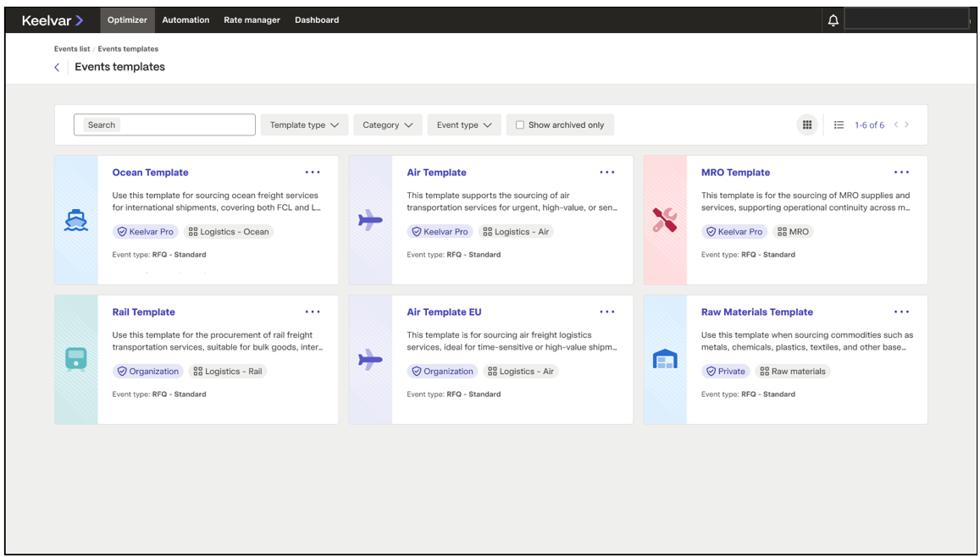Go to next page arrow

pyautogui.click(x=907, y=125)
